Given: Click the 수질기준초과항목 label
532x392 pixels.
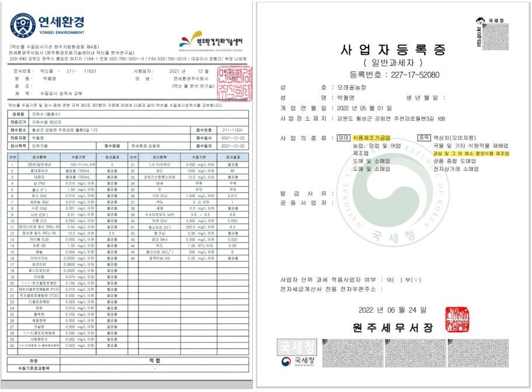Looking at the screenshot, I should (x=34, y=368).
